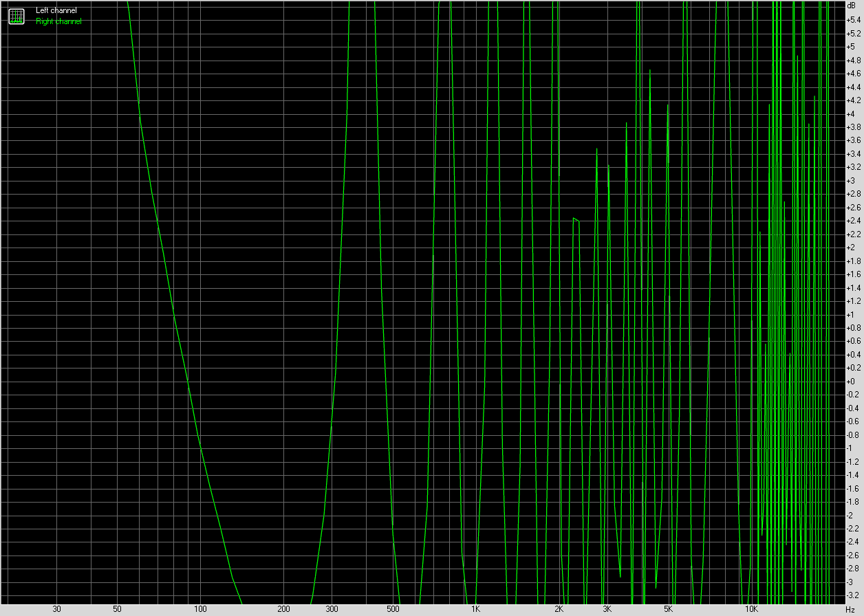Click the "50" frequency axis label

tap(118, 610)
